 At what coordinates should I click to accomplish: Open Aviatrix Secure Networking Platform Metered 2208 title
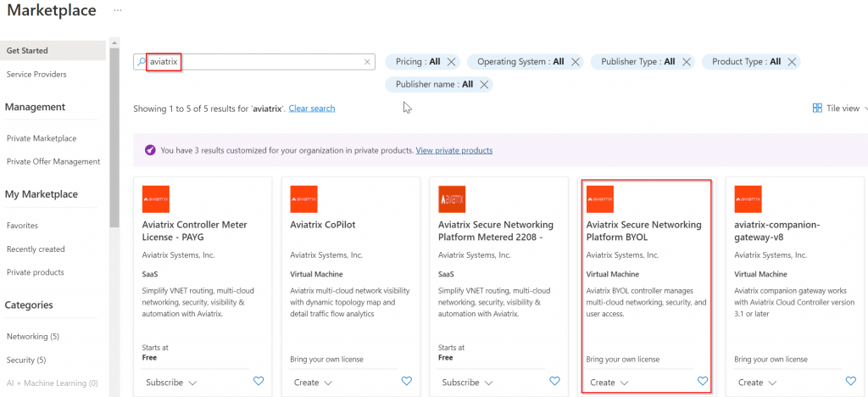(x=495, y=231)
